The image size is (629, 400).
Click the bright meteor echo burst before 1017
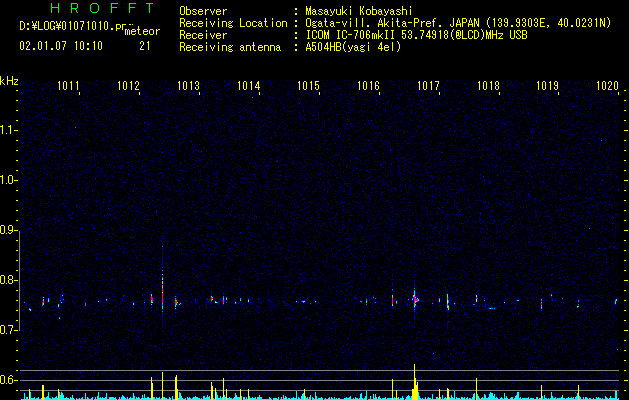(x=415, y=299)
